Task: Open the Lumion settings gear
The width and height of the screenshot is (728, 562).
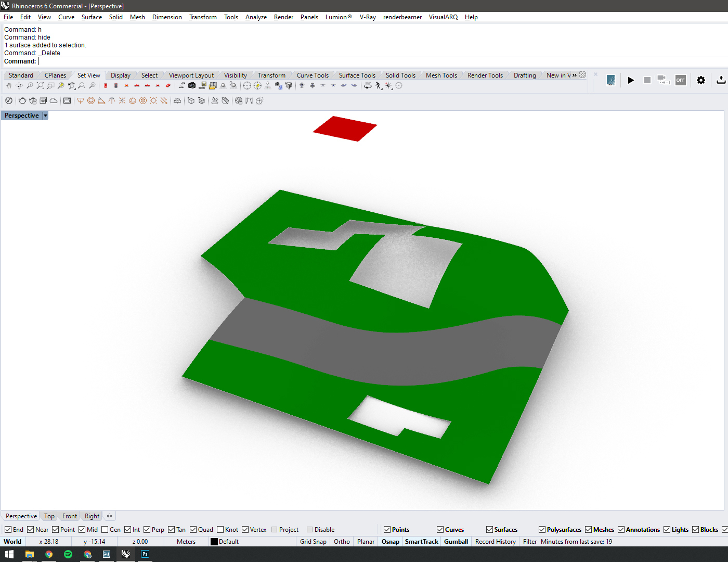Action: pyautogui.click(x=701, y=80)
